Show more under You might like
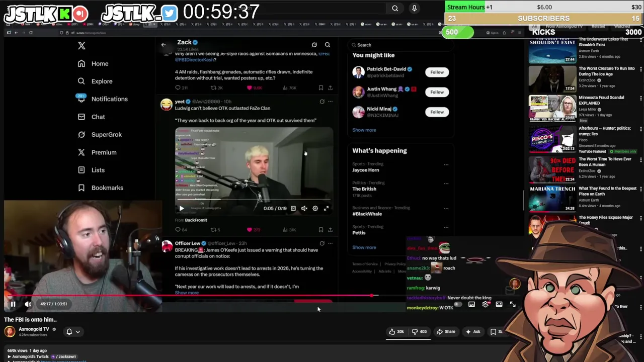Screen dimensions: 644x362 tap(364, 130)
